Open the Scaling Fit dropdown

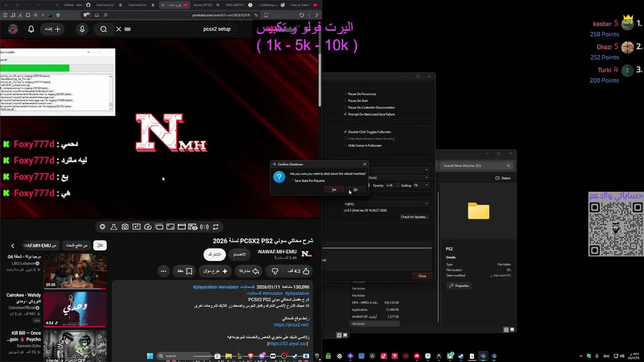point(421,185)
